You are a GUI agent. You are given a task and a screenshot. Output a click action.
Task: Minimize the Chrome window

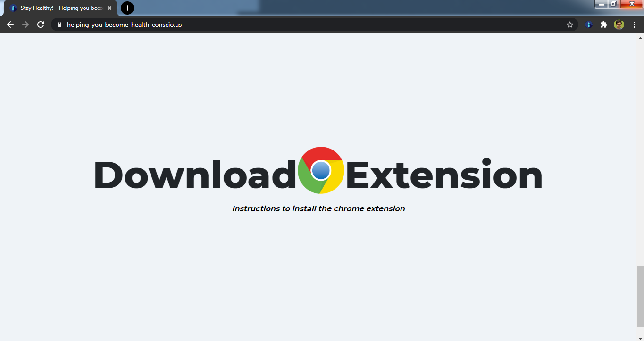pos(601,4)
